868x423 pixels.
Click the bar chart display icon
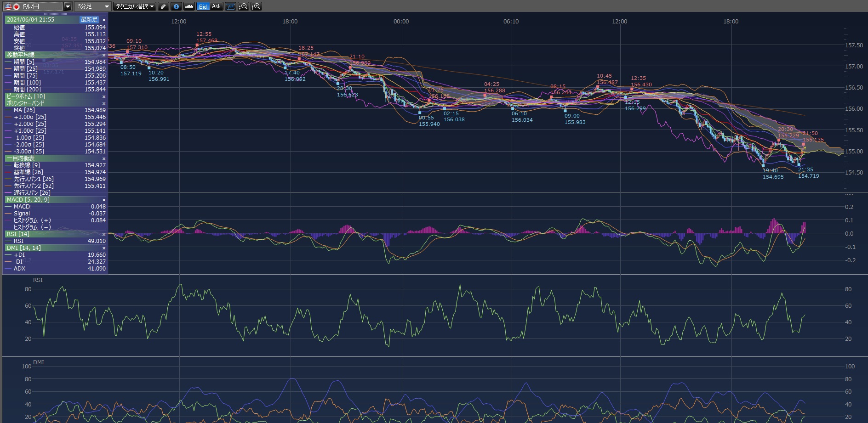pos(230,6)
